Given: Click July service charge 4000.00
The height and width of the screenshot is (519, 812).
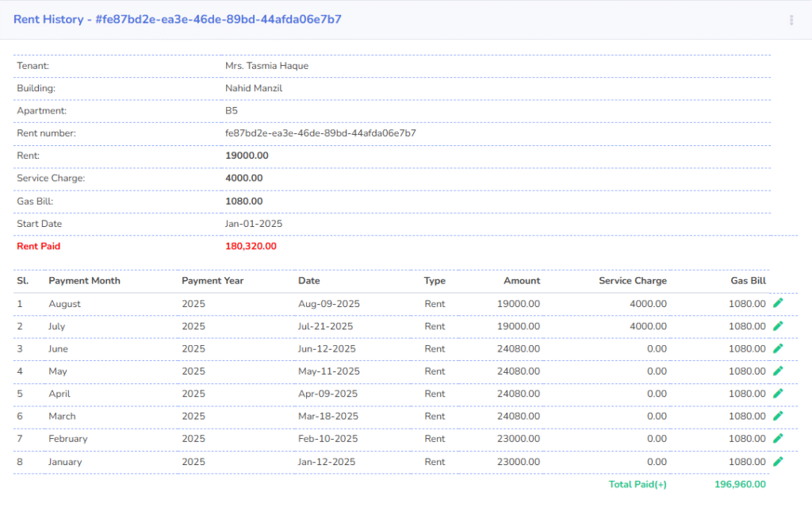Looking at the screenshot, I should pos(649,326).
